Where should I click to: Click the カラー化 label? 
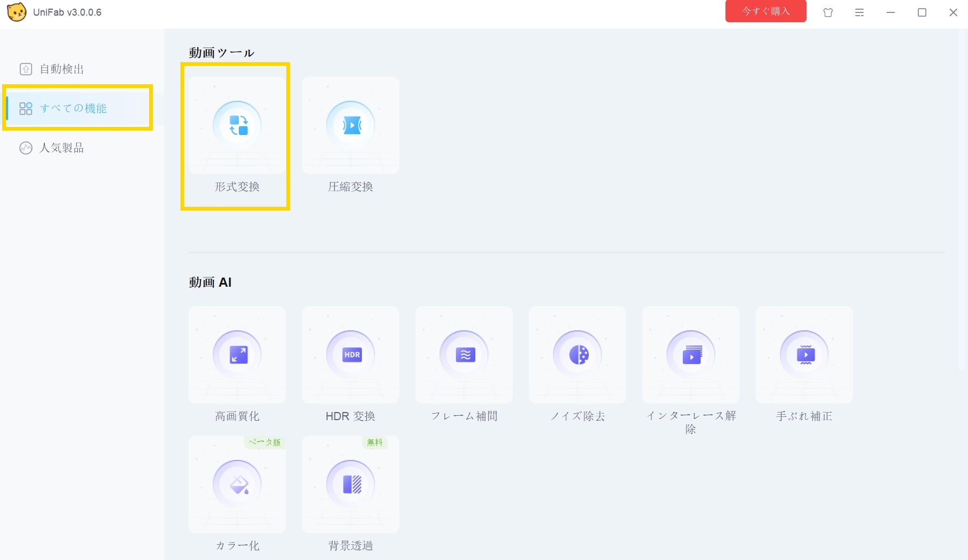(x=237, y=546)
